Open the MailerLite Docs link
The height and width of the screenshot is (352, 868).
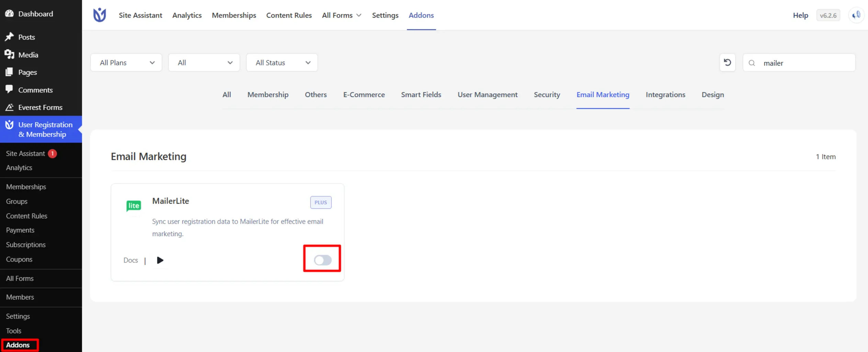(x=131, y=260)
